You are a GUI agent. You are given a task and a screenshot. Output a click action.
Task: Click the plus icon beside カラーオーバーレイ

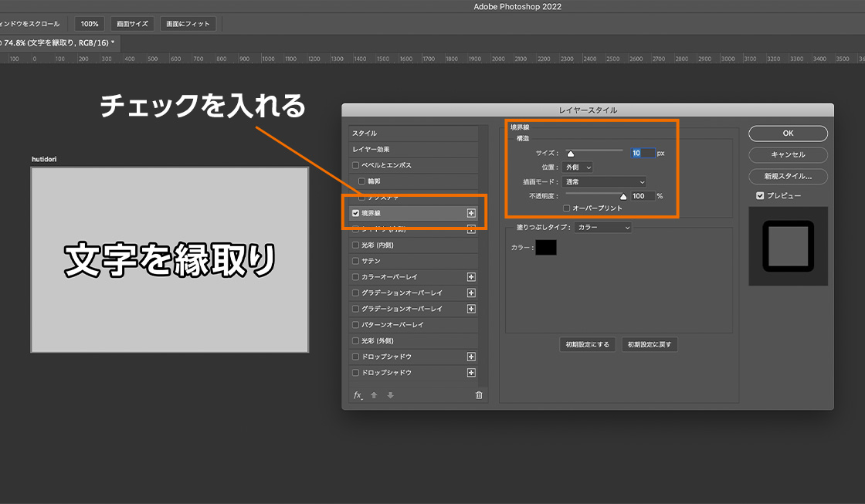[x=471, y=277]
